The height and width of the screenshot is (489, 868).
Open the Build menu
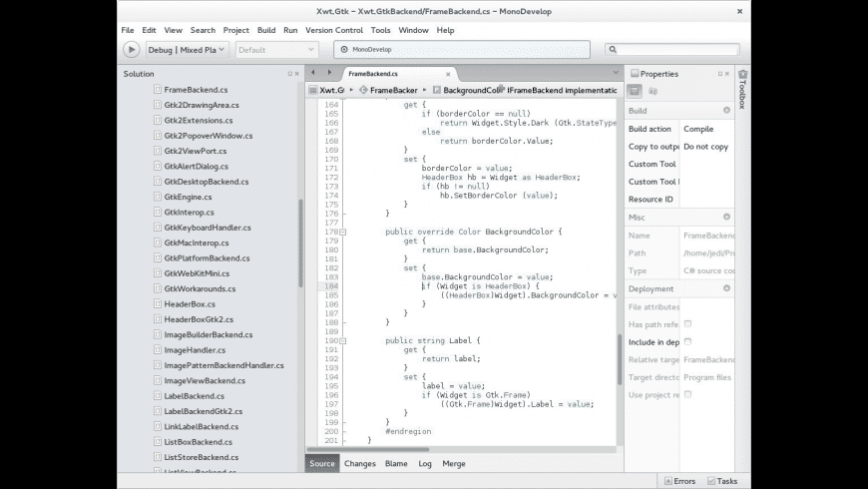click(x=266, y=30)
